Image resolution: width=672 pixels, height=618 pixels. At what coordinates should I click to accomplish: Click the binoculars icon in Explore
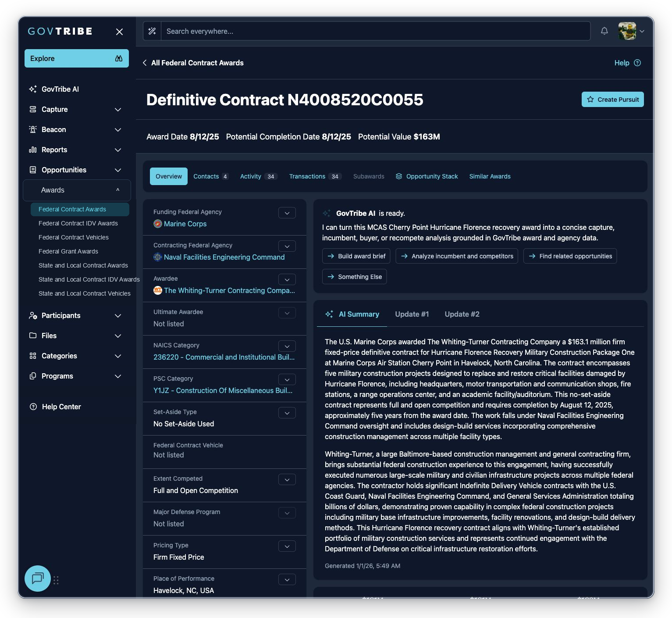click(x=119, y=58)
